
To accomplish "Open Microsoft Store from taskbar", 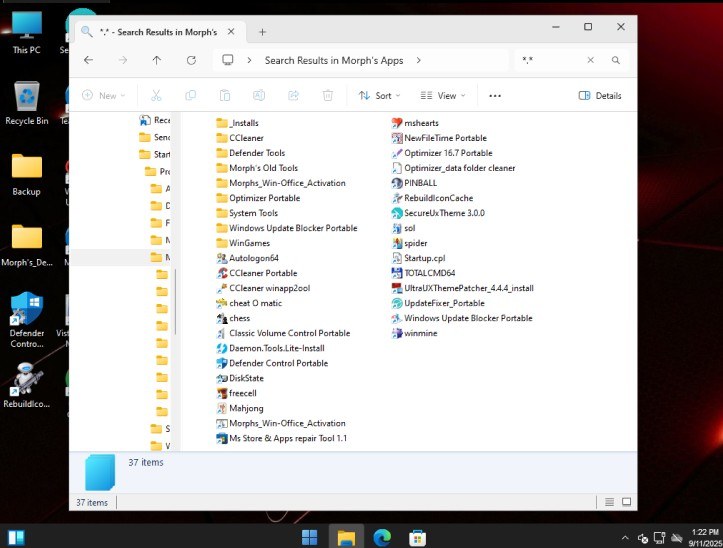I will click(x=417, y=537).
